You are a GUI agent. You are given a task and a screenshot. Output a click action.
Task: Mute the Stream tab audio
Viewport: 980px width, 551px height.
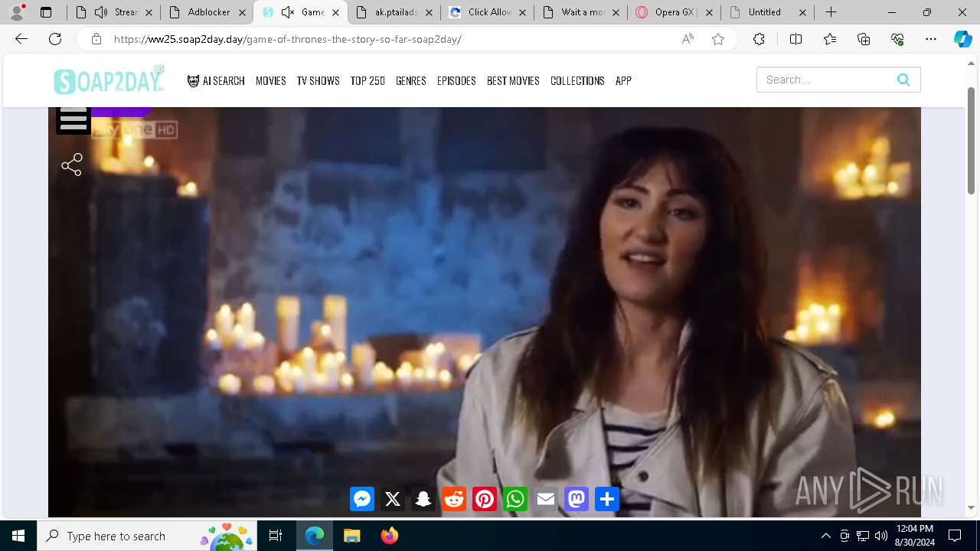[x=101, y=12]
